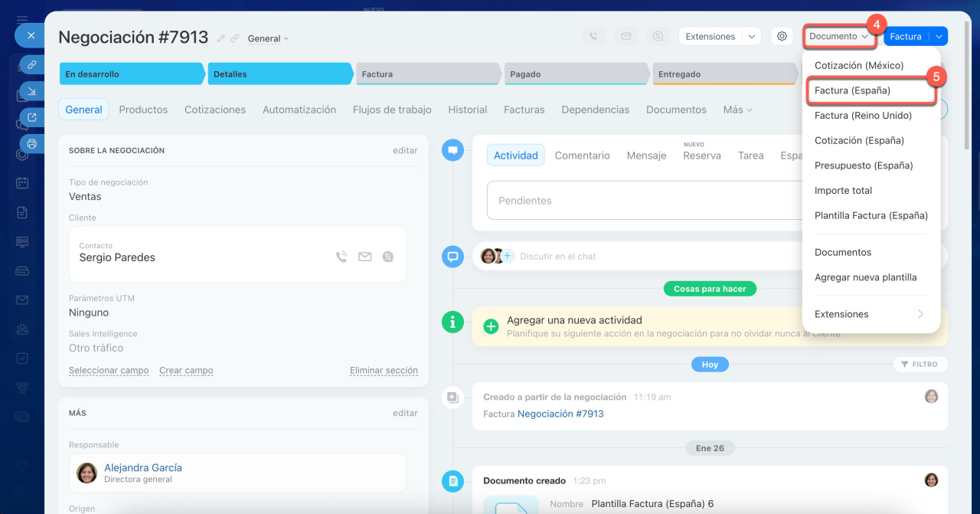Click Seleccionar campo link
This screenshot has width=980, height=514.
point(109,371)
